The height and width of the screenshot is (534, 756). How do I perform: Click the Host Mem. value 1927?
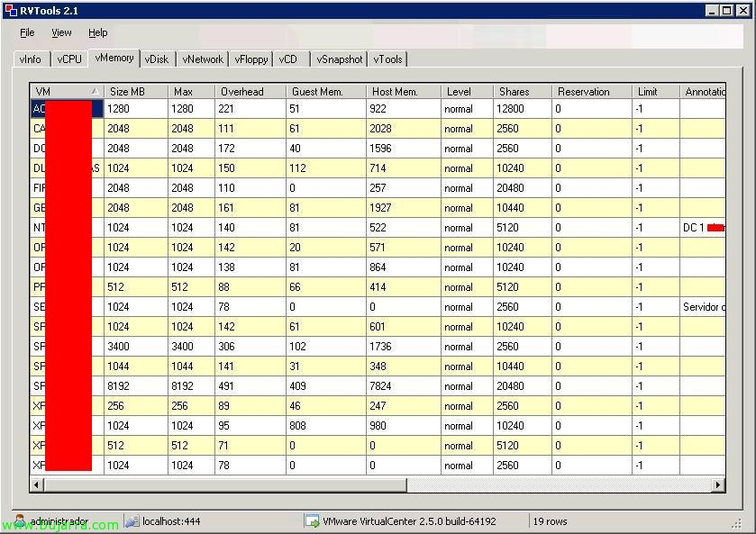404,208
